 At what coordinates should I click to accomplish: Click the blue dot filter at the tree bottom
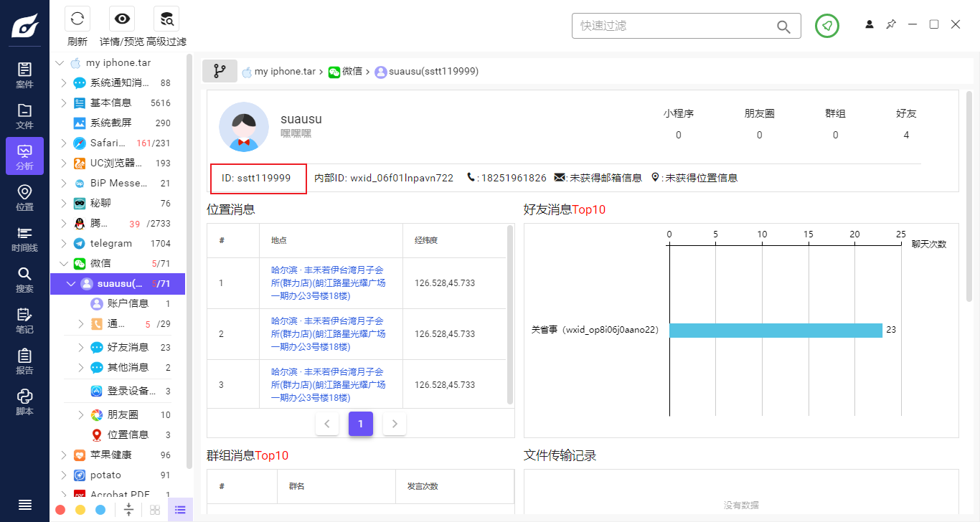click(100, 510)
